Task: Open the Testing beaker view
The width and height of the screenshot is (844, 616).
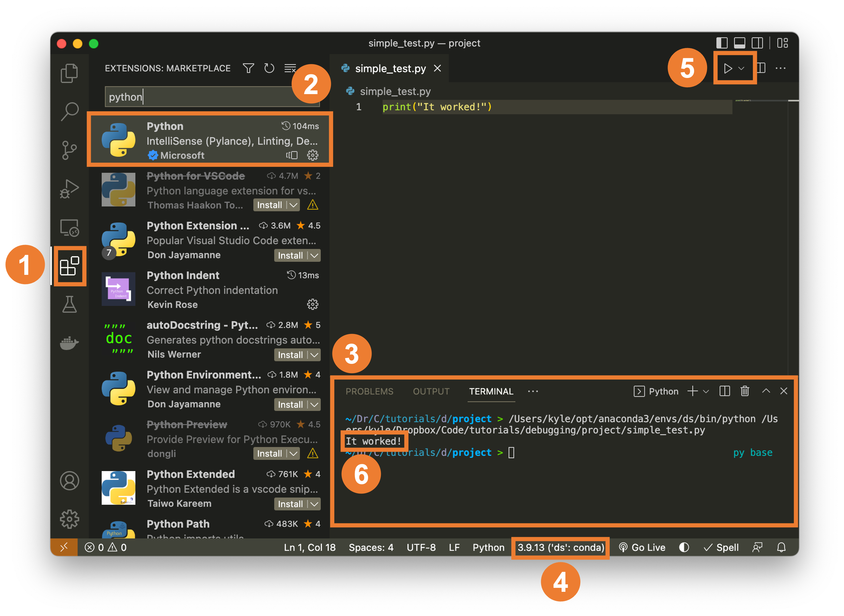Action: (x=69, y=305)
